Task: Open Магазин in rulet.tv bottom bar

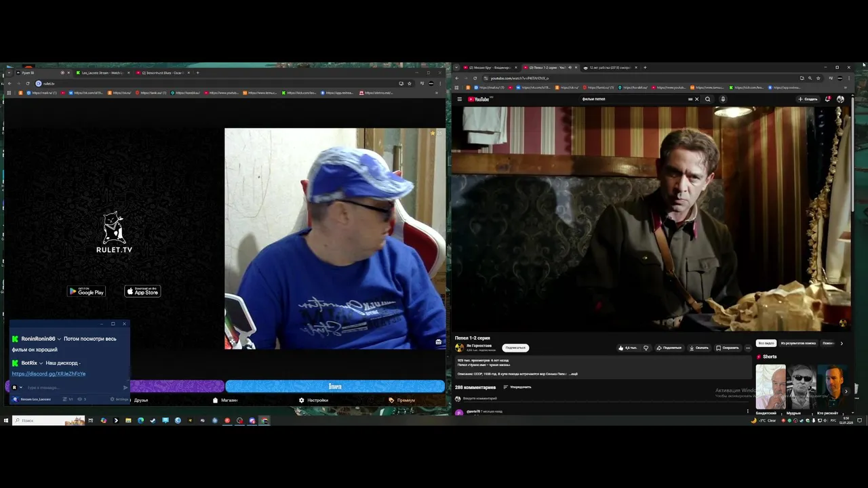Action: [225, 400]
